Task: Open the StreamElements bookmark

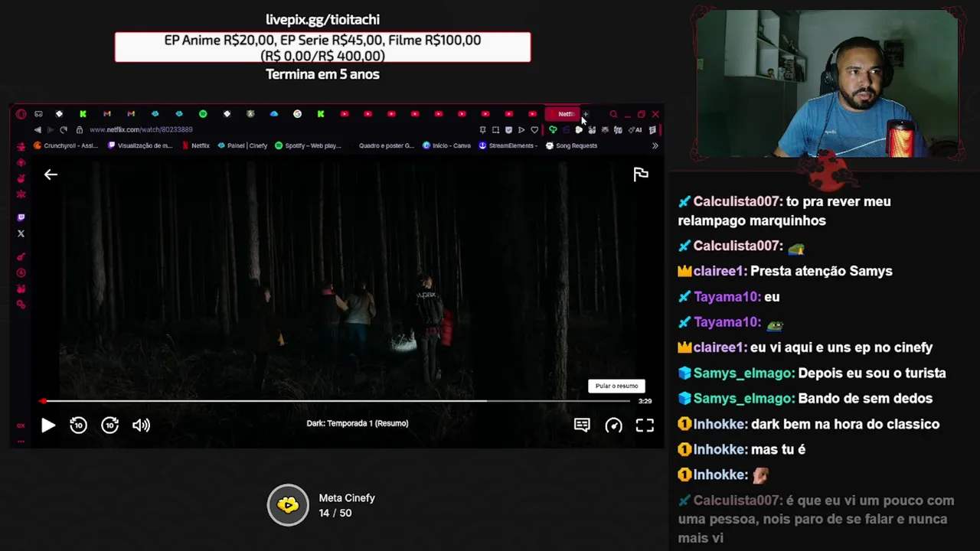Action: coord(508,145)
